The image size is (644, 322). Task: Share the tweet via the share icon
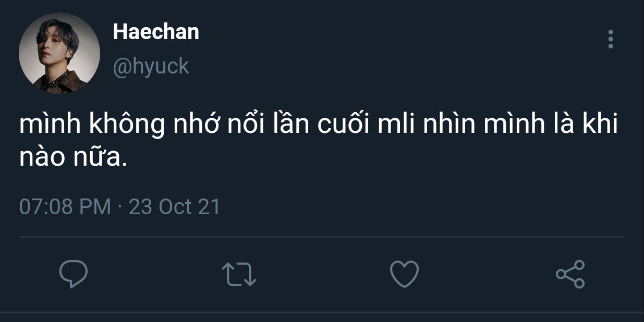(x=570, y=274)
